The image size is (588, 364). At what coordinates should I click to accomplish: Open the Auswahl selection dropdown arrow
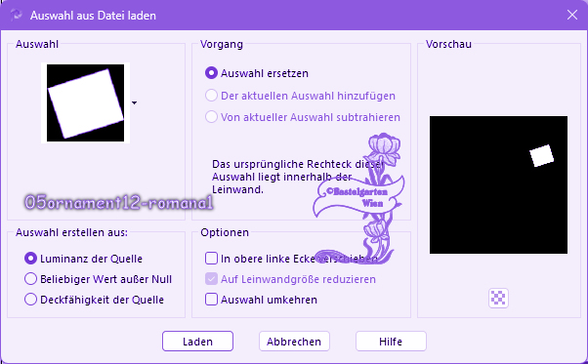tap(134, 102)
